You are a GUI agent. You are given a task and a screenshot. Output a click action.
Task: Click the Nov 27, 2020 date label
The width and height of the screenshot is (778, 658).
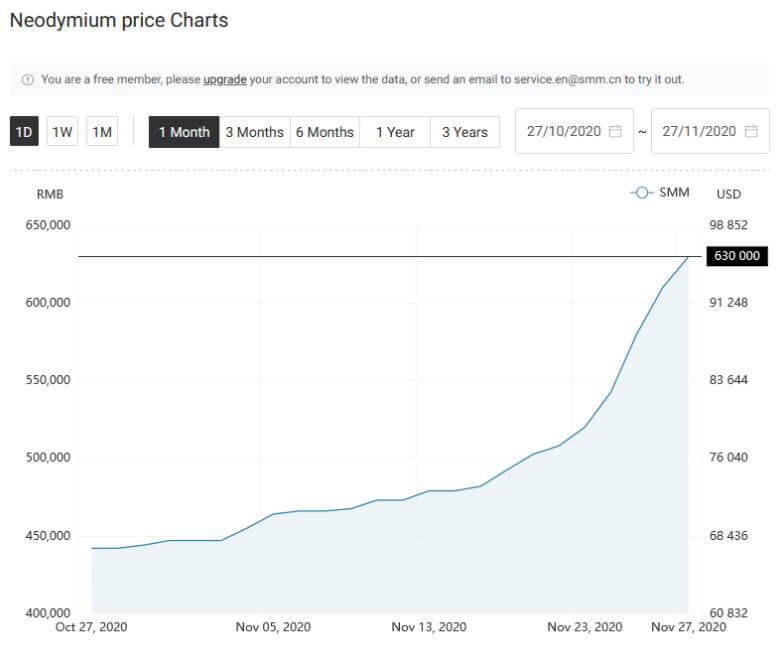click(688, 627)
